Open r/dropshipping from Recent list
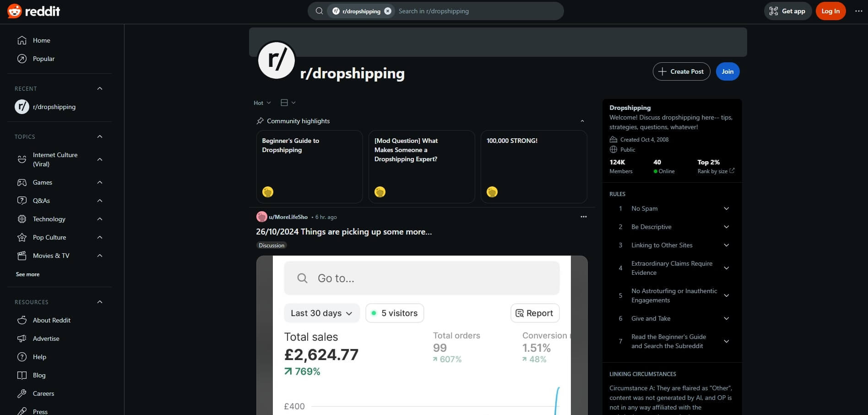The width and height of the screenshot is (868, 415). (x=60, y=107)
